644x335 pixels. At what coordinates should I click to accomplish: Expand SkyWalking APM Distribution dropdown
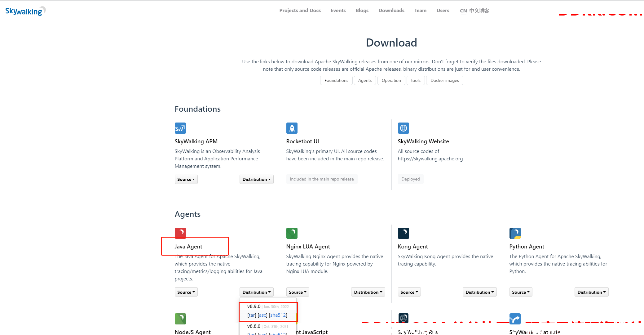(x=256, y=179)
